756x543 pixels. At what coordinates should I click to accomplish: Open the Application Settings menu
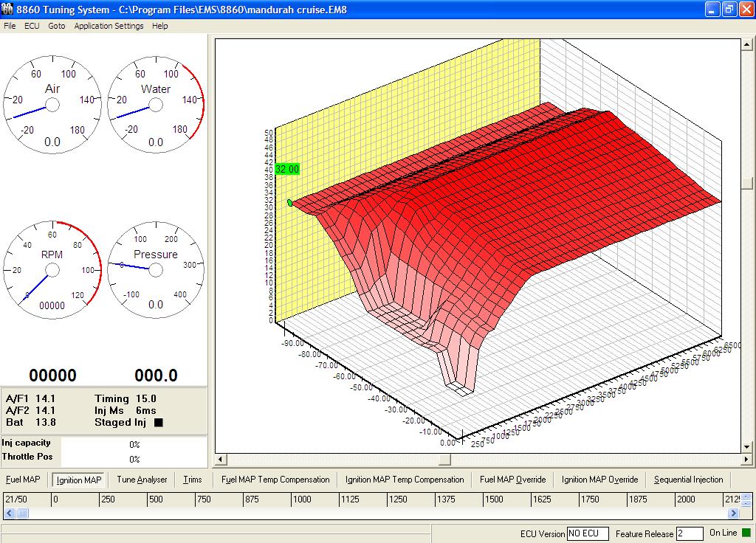(109, 26)
